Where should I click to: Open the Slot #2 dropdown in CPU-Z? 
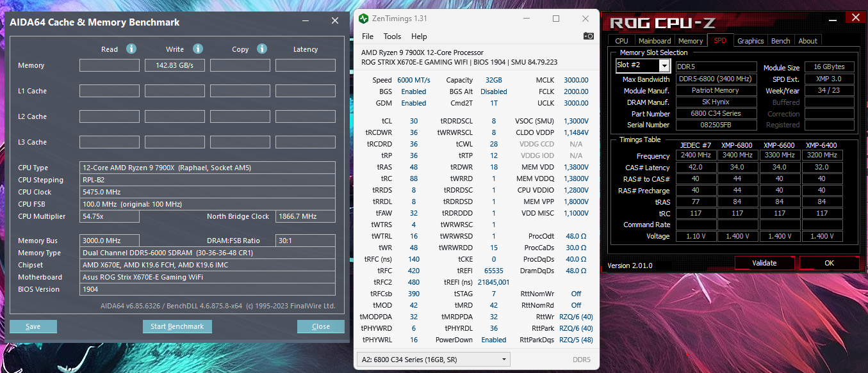(664, 65)
